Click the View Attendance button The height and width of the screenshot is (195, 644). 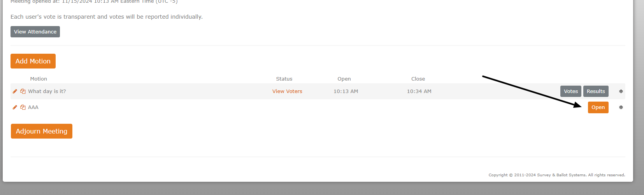[x=35, y=32]
